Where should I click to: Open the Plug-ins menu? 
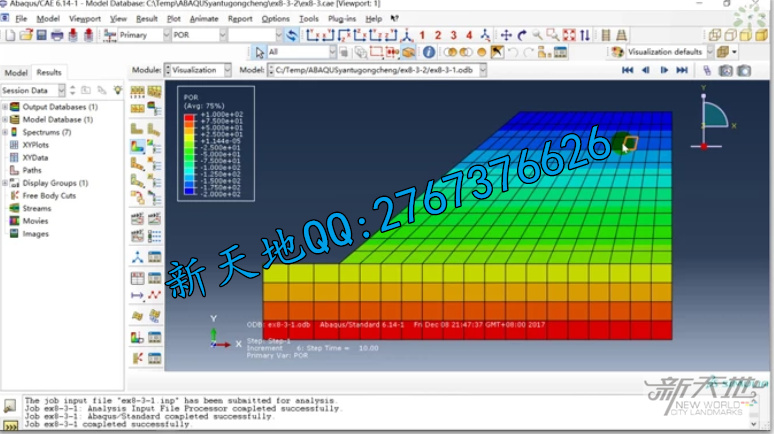[x=342, y=19]
